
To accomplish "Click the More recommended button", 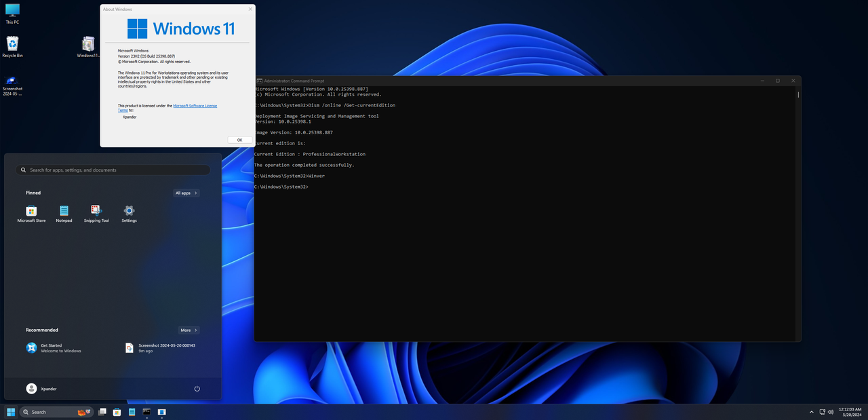I will [189, 330].
